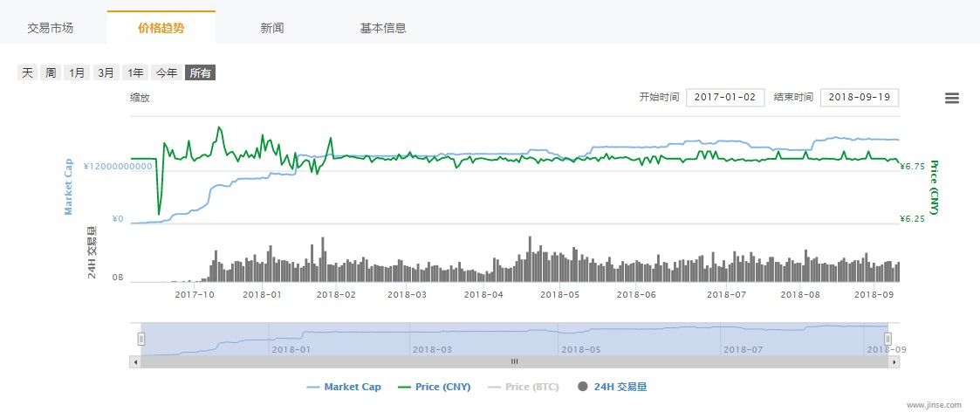Hide the Price (CNY) series
This screenshot has width=980, height=419.
[434, 387]
